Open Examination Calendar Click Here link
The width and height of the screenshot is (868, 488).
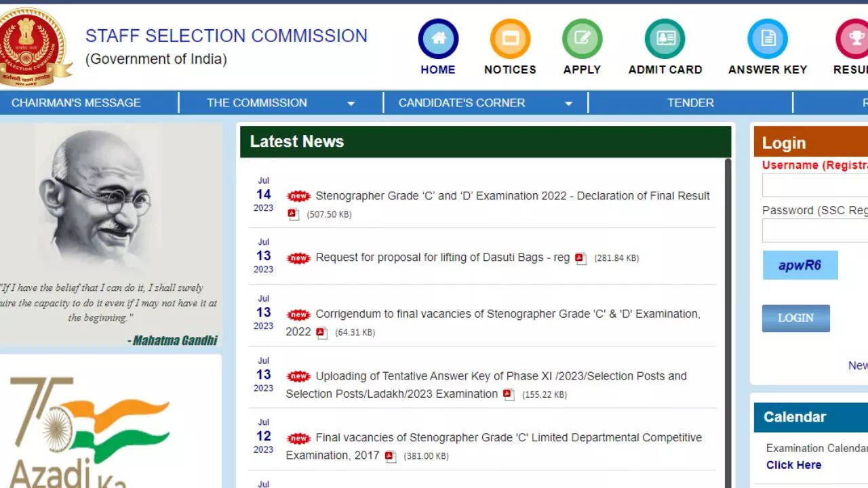click(793, 465)
